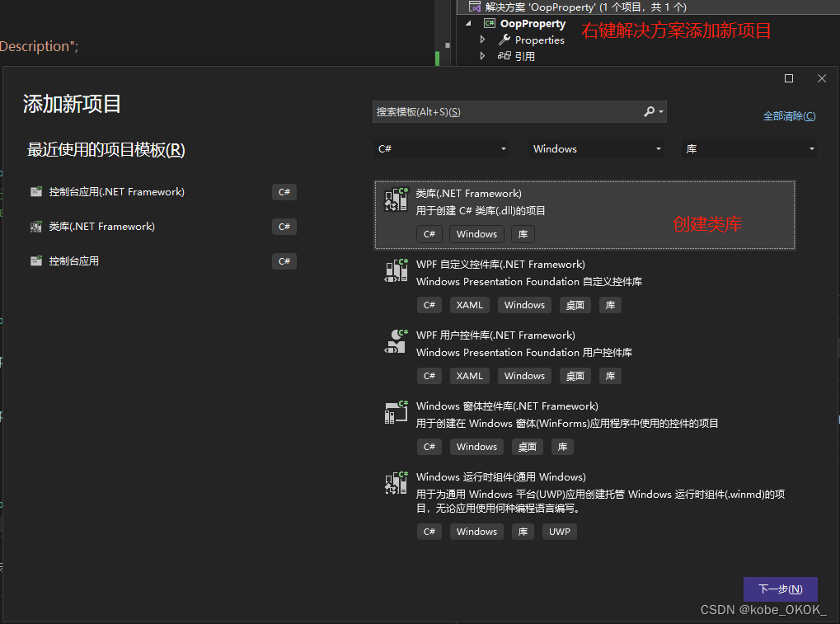The image size is (840, 624).
Task: Click the 桌面 tag under WPF 用户控件库
Action: pyautogui.click(x=575, y=376)
